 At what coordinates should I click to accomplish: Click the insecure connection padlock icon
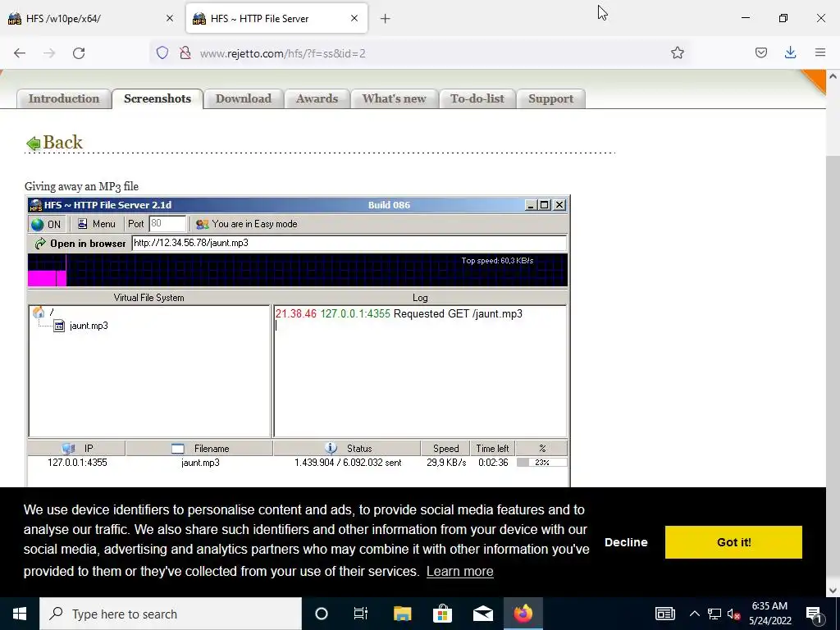[x=185, y=53]
